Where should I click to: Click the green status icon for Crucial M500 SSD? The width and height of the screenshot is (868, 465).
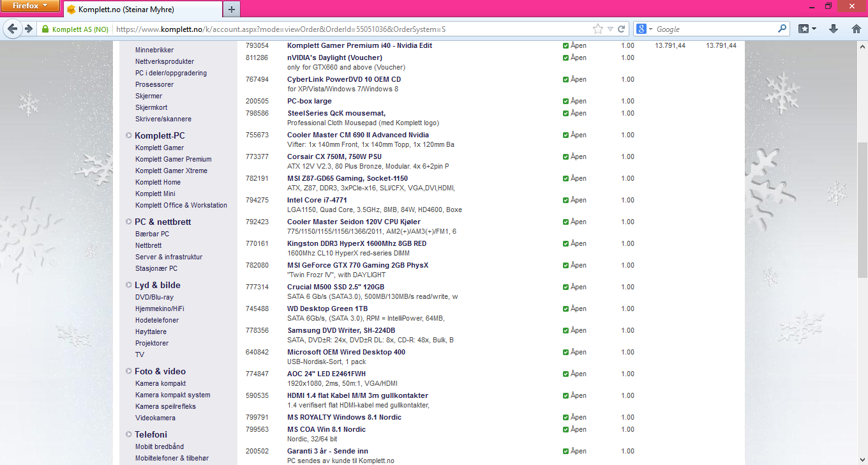(x=566, y=287)
